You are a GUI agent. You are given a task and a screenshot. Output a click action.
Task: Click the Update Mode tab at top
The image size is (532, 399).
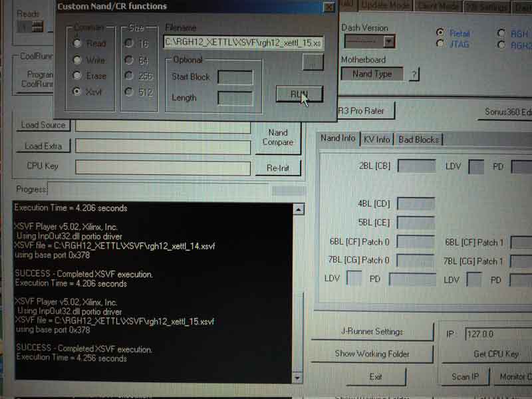click(x=386, y=5)
